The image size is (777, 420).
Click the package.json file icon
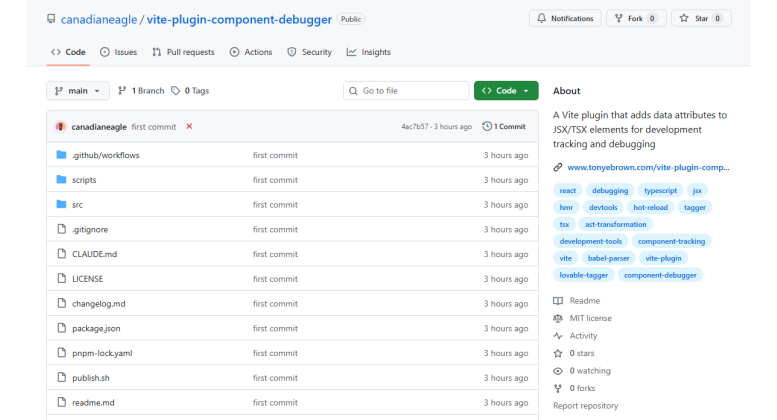61,328
